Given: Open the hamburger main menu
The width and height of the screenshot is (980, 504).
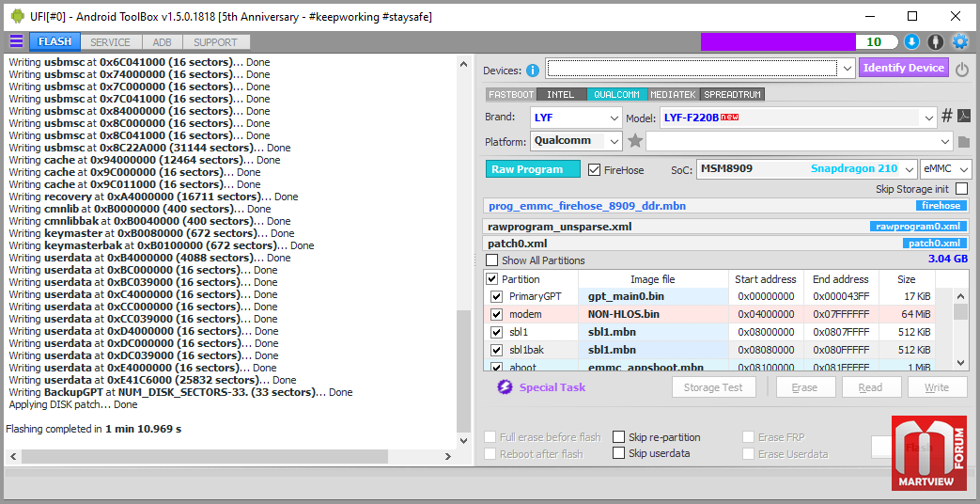Looking at the screenshot, I should coord(16,42).
